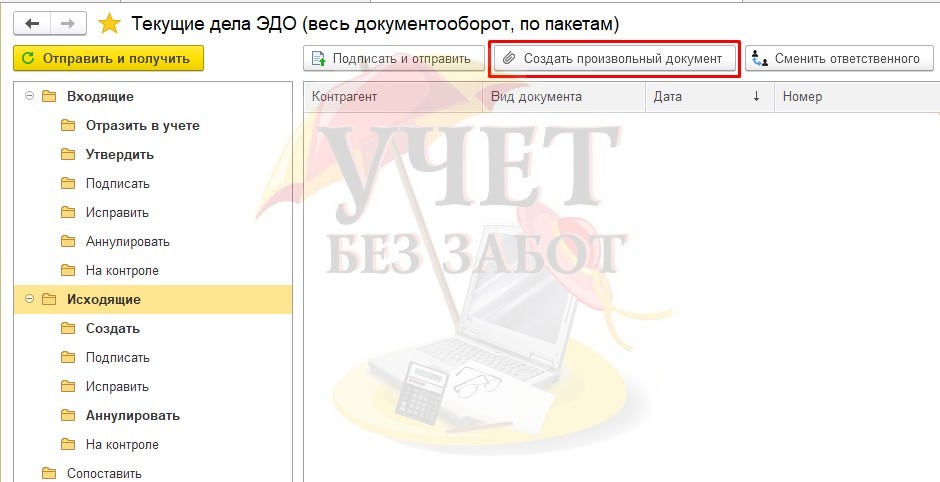Open Утвердить folder under Входящие
The width and height of the screenshot is (940, 482).
[120, 155]
